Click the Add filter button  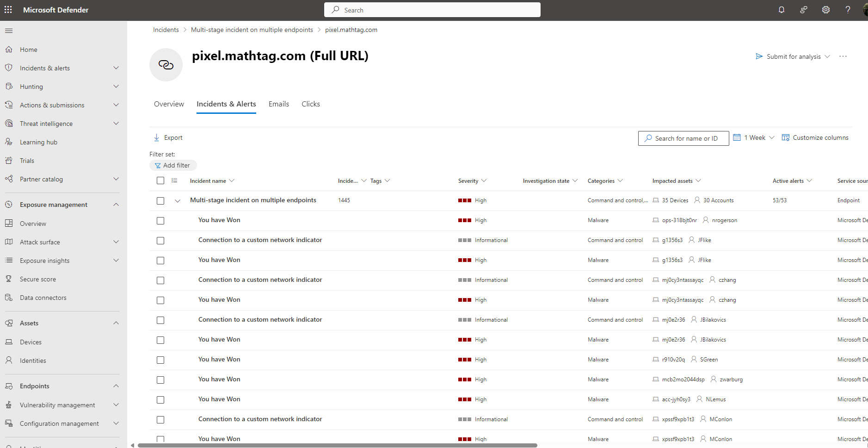173,165
